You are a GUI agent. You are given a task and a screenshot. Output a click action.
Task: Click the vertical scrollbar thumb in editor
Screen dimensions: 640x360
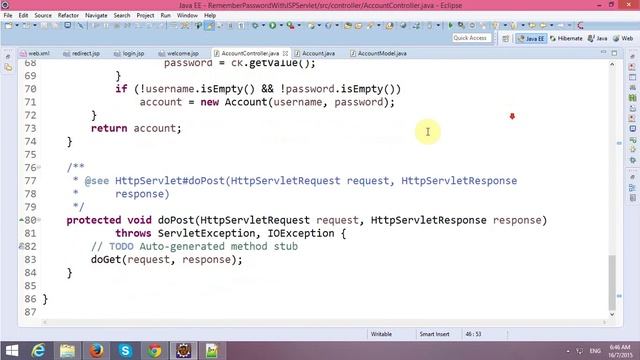tap(612, 282)
